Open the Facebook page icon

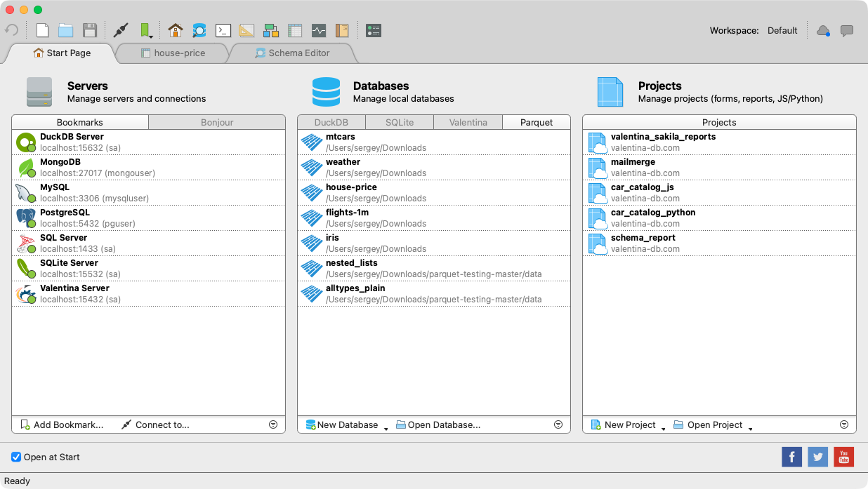791,457
